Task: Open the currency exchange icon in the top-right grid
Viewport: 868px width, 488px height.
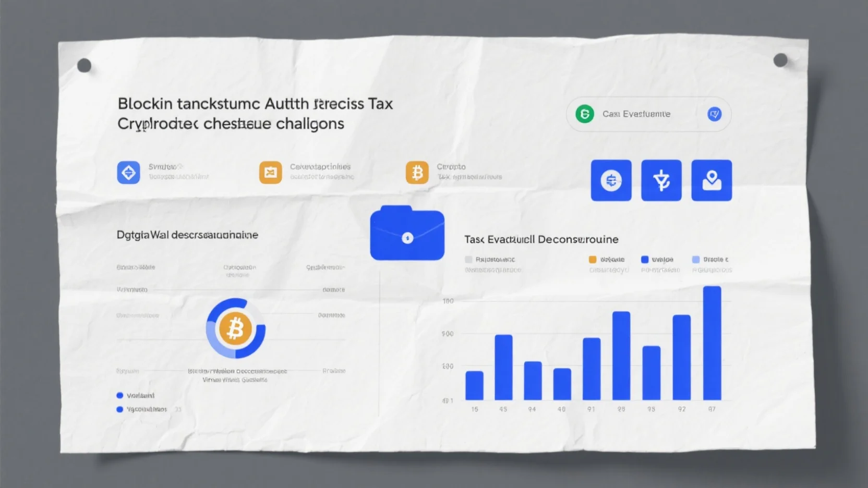Action: (611, 180)
